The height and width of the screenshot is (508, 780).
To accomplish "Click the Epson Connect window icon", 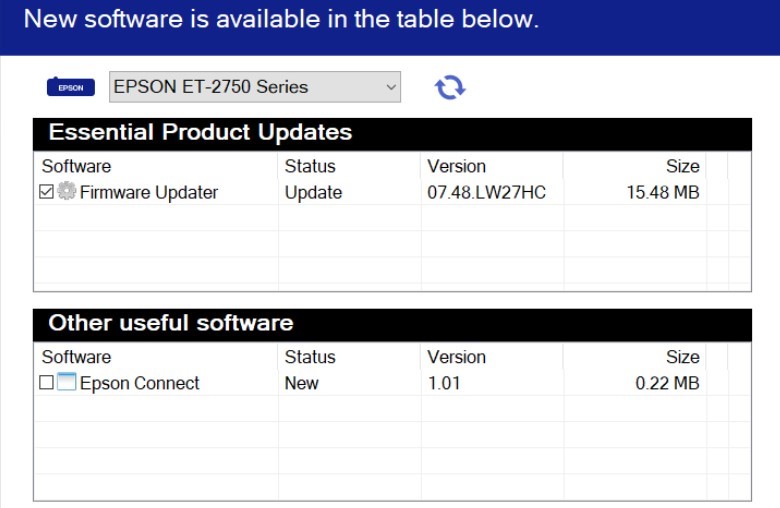I will tap(67, 382).
